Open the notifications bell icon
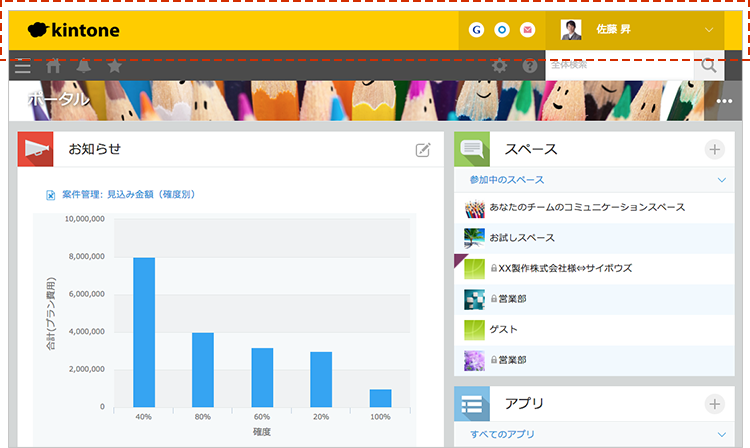Viewport: 750px width, 448px height. click(x=84, y=67)
